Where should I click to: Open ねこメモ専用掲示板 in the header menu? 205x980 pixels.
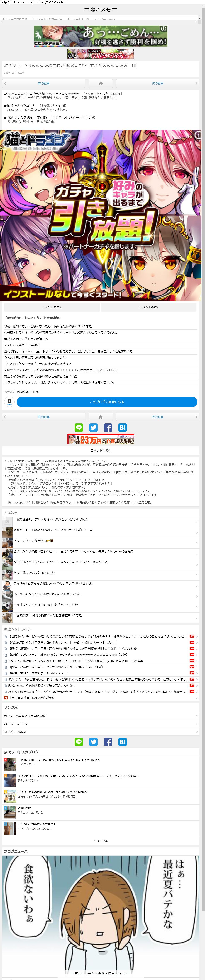pyautogui.click(x=15, y=19)
